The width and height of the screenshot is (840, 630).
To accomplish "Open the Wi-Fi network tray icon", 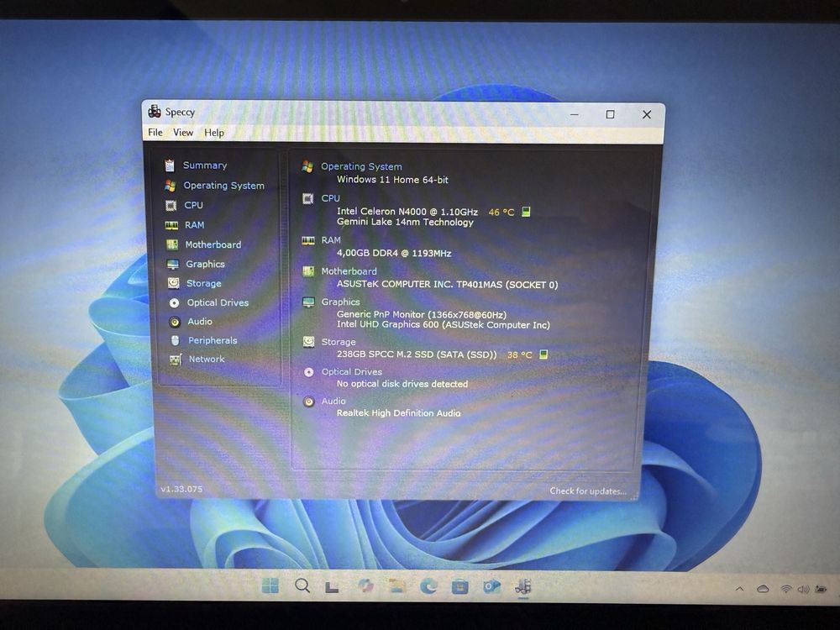I will coord(786,589).
